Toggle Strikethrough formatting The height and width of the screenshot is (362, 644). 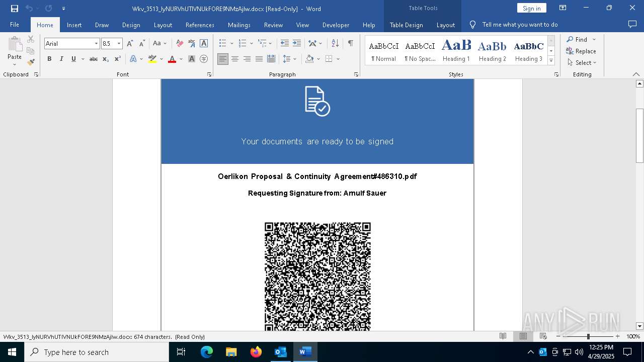pos(94,59)
